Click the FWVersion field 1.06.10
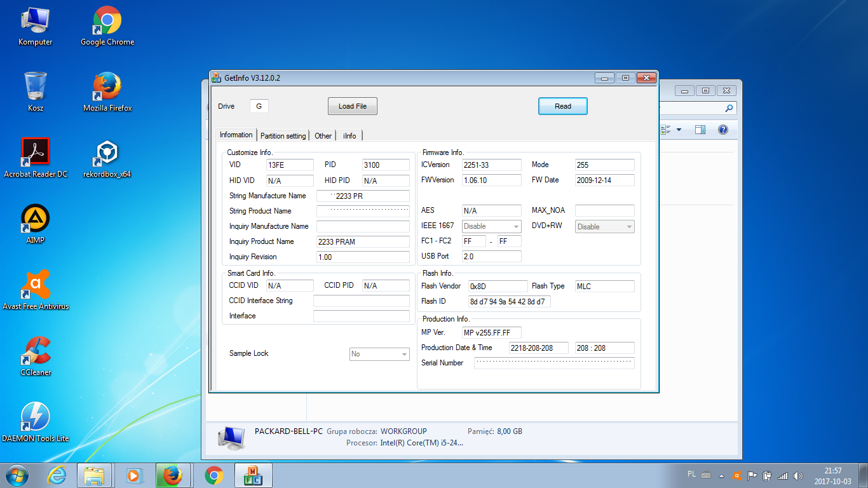 (492, 180)
